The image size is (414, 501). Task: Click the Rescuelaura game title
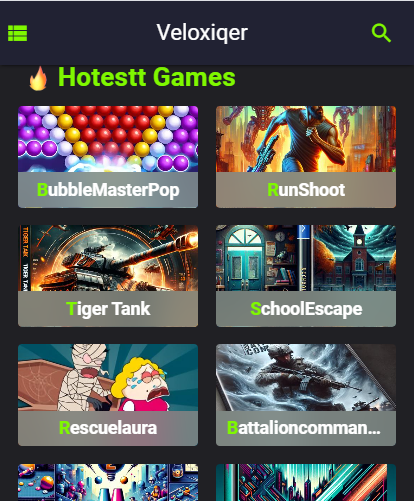click(108, 428)
